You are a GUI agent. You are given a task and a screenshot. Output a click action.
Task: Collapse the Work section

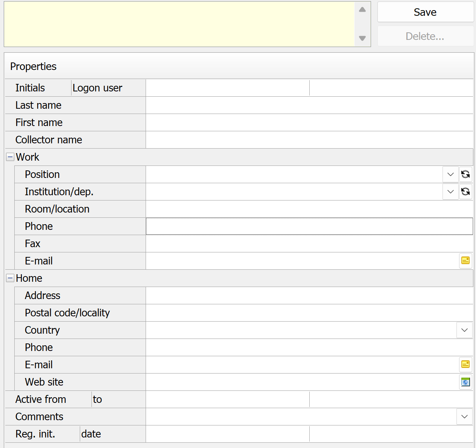10,157
